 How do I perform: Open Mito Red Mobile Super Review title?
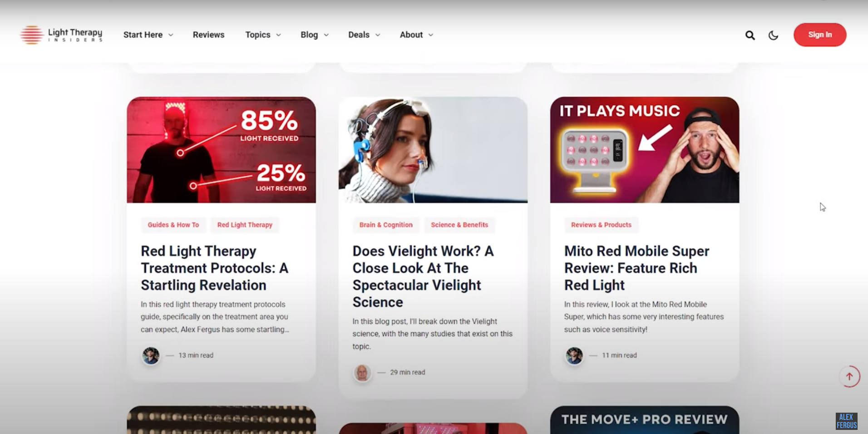[x=636, y=268]
